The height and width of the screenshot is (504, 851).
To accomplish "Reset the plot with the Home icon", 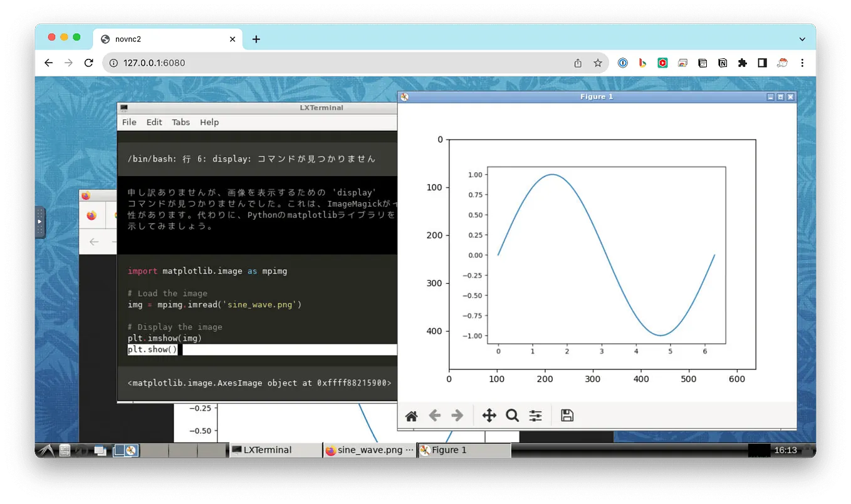I will (x=411, y=415).
